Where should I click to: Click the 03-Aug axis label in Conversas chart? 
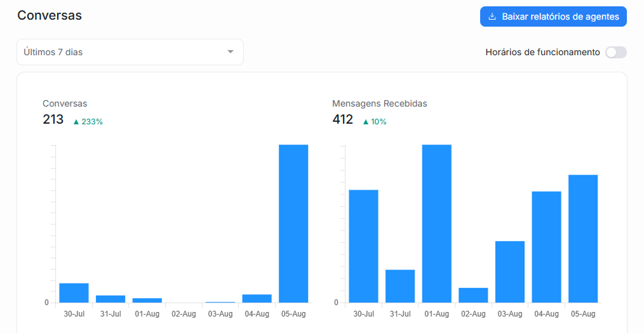coord(220,314)
